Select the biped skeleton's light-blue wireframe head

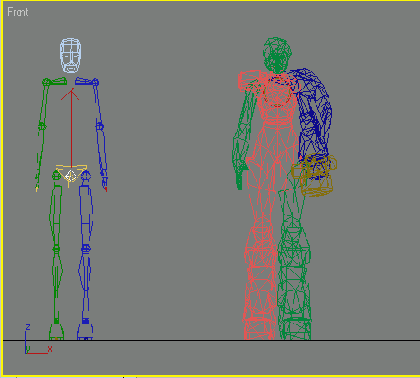[71, 55]
